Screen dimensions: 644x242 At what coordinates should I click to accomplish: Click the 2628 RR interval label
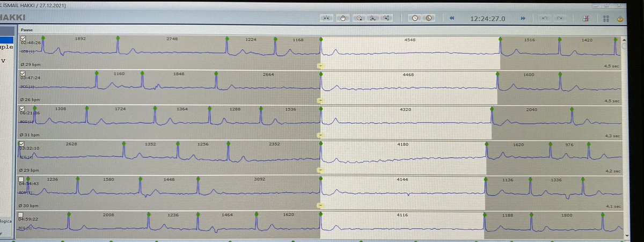tap(71, 144)
